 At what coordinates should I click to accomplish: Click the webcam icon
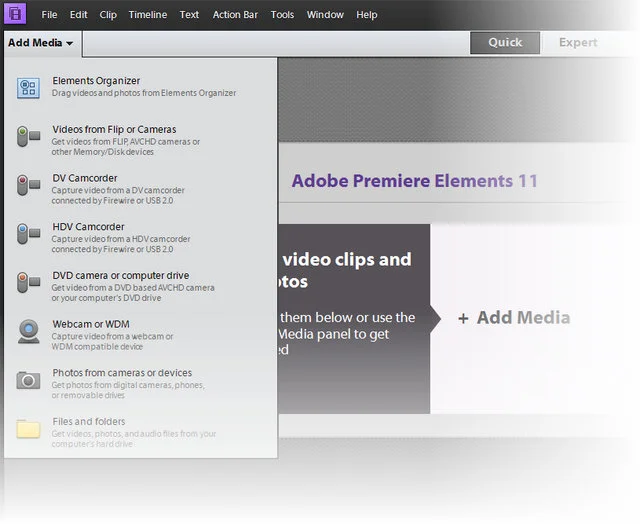point(28,331)
